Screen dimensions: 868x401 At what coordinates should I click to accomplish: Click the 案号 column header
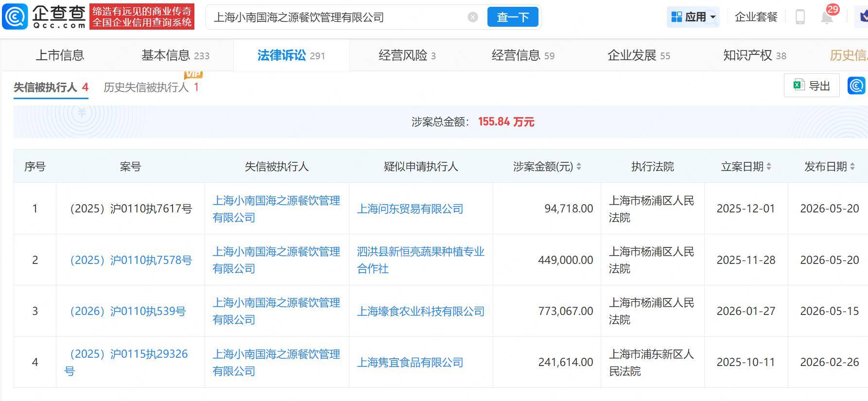130,167
